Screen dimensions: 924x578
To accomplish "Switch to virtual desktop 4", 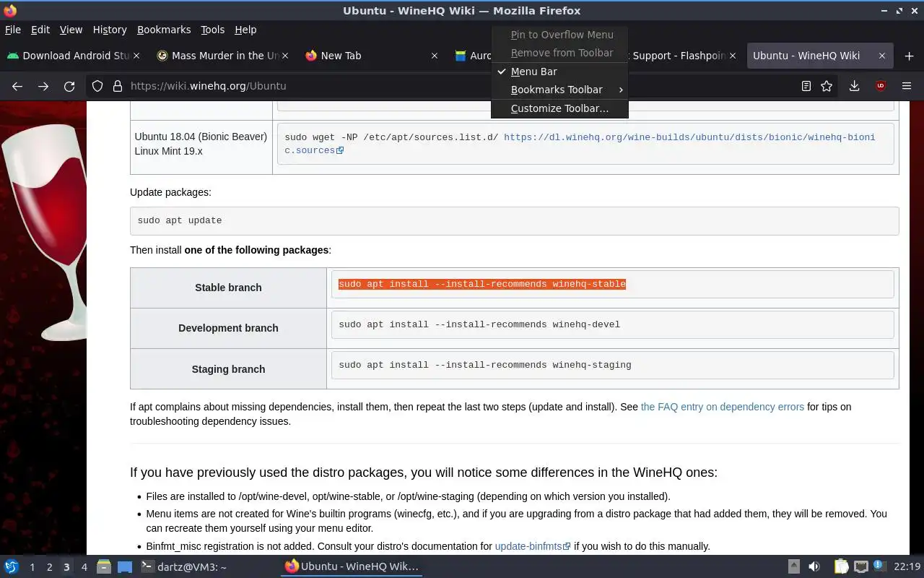I will pyautogui.click(x=84, y=566).
